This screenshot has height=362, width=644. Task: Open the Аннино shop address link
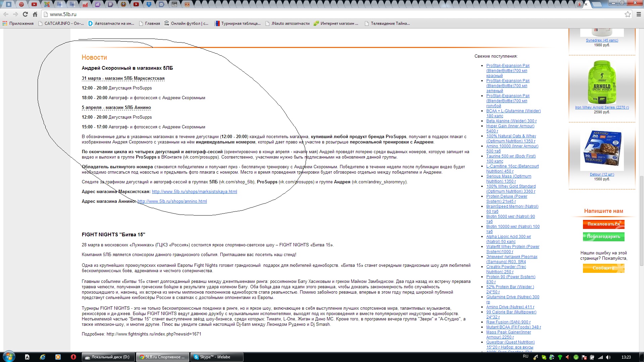[172, 201]
